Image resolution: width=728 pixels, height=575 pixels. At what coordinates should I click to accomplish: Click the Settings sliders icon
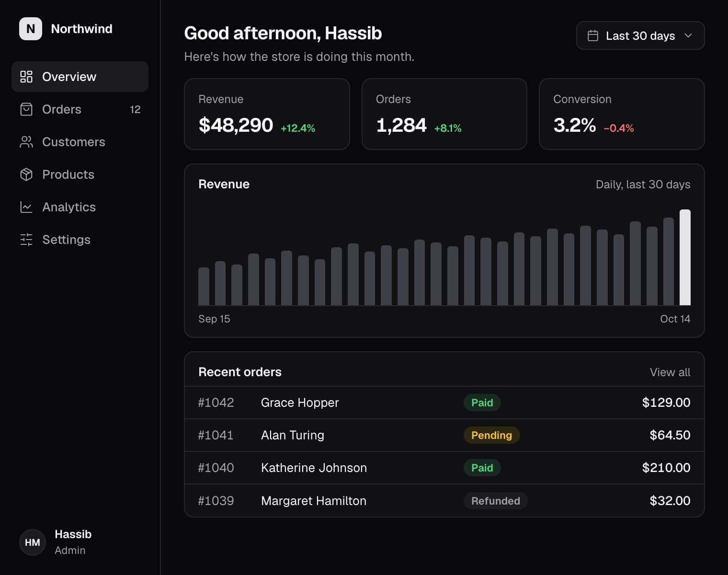(26, 240)
